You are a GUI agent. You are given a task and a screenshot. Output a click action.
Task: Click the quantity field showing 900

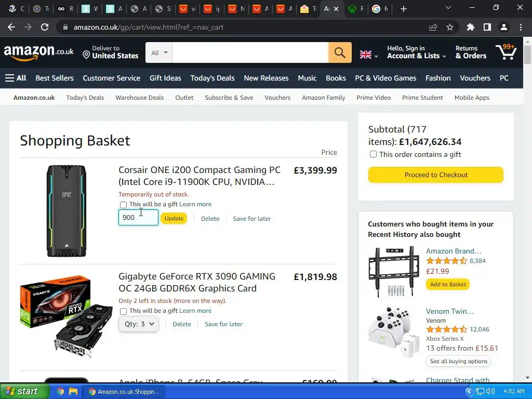point(138,218)
